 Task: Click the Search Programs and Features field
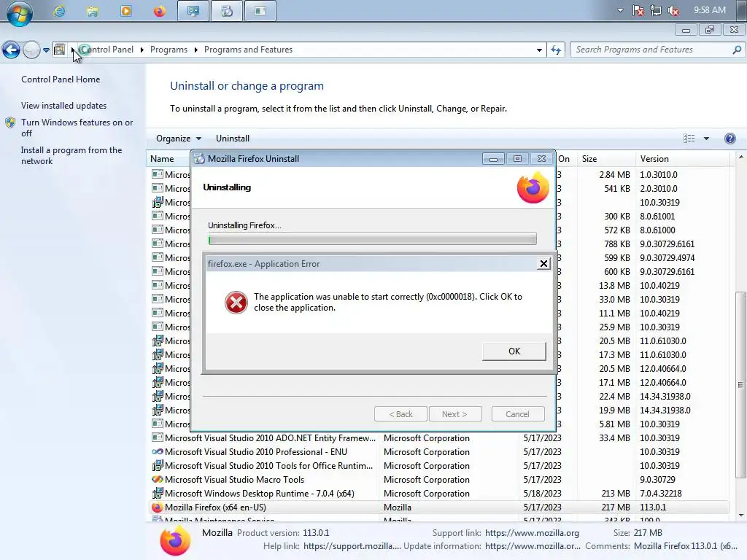click(657, 50)
